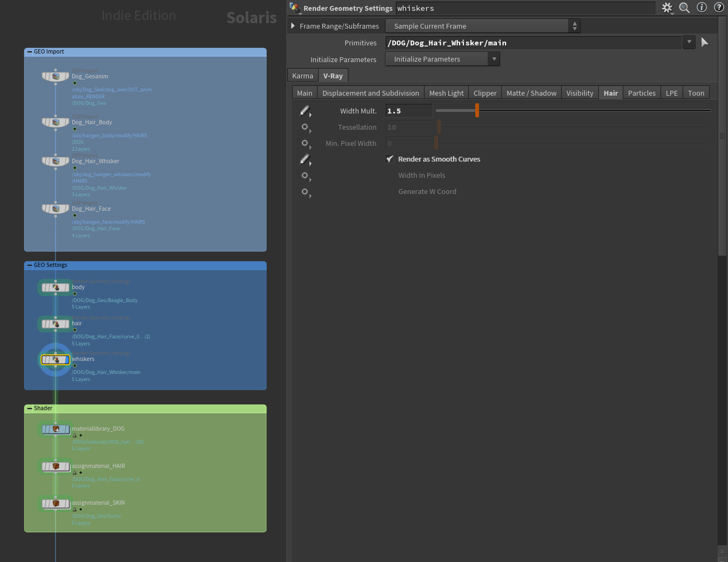Click the assignmaterial_SKIN node icon

[56, 504]
